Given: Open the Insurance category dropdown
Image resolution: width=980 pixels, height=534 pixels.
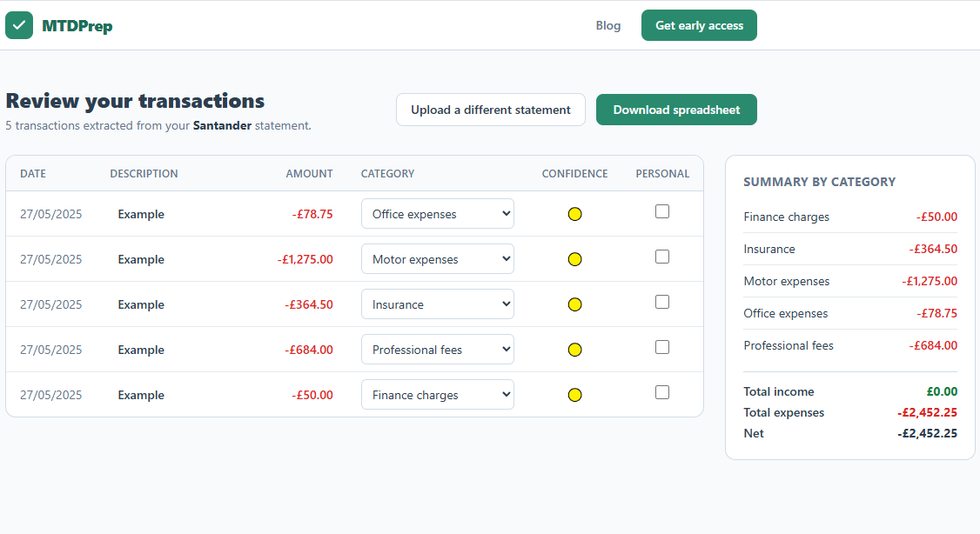Looking at the screenshot, I should [438, 304].
